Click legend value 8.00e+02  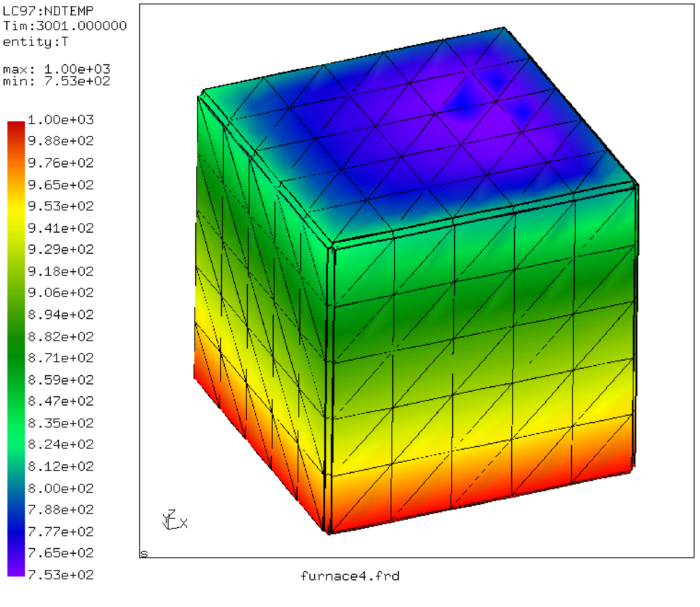pyautogui.click(x=61, y=488)
